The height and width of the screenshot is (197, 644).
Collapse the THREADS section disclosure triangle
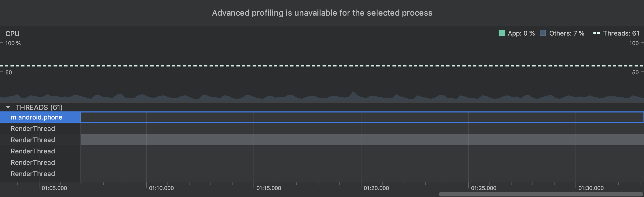pos(8,107)
